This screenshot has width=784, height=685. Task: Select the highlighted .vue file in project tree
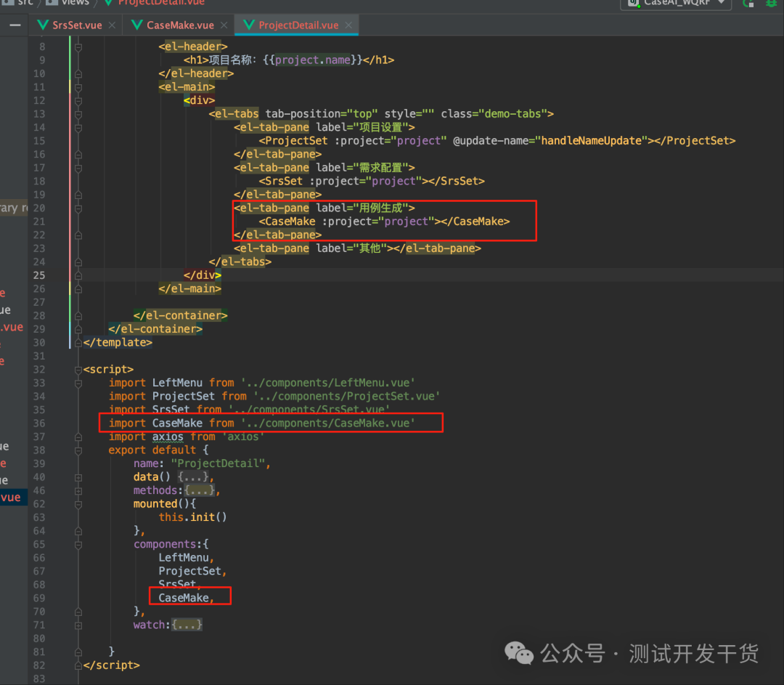(11, 497)
